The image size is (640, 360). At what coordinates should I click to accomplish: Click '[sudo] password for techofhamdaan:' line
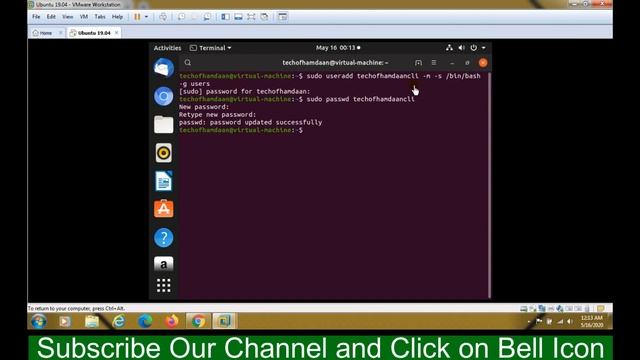(x=244, y=91)
